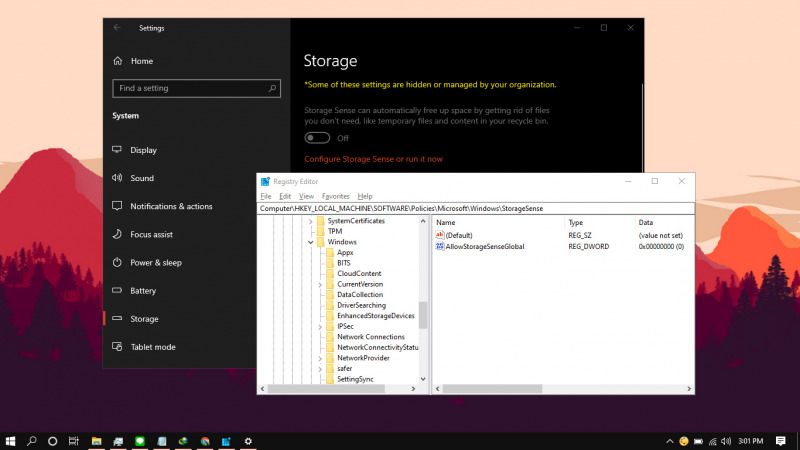
Task: Open the Help menu in Registry Editor
Action: coord(365,196)
